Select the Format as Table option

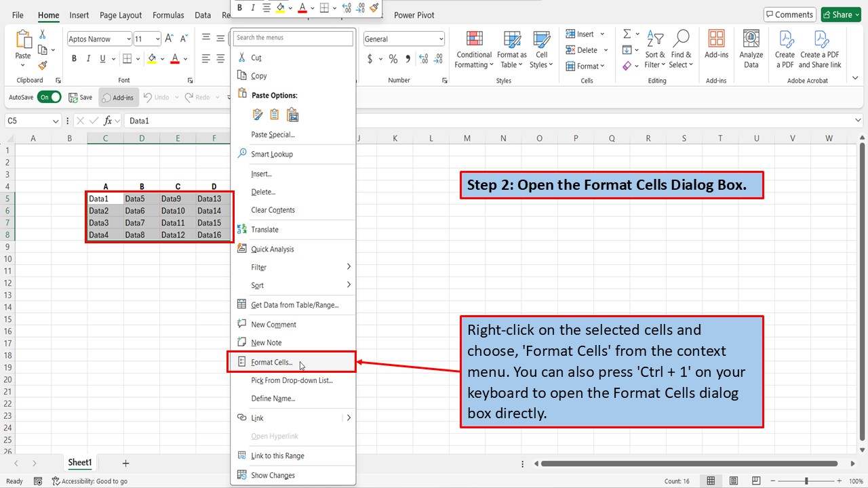511,47
